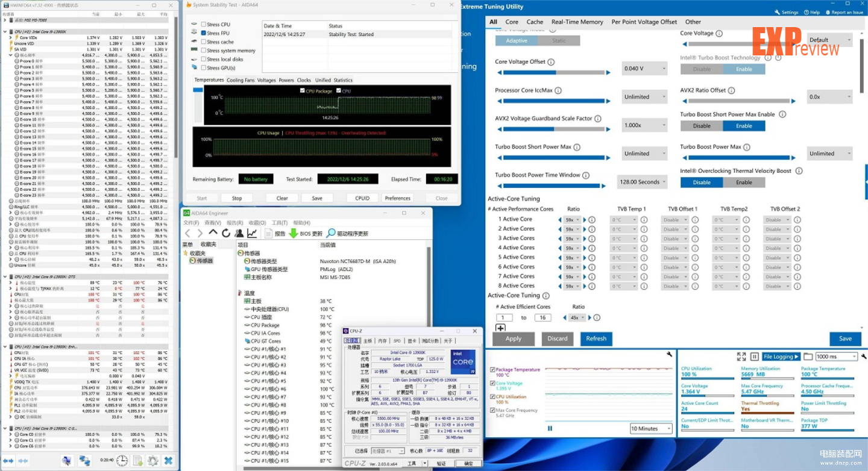Close HWiNFO sensors with blue X icon
Screen dimensions: 868x471
pyautogui.click(x=169, y=461)
